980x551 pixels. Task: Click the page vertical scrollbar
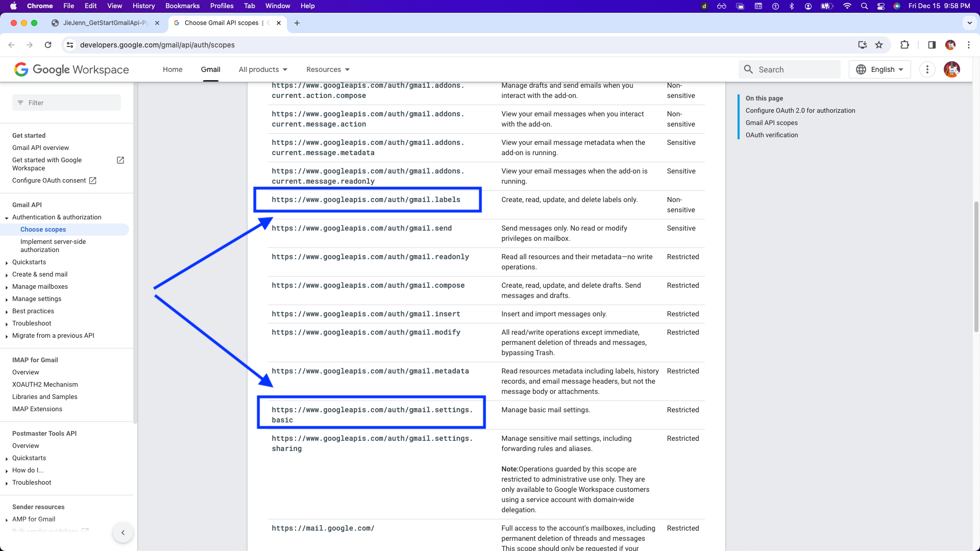(976, 267)
